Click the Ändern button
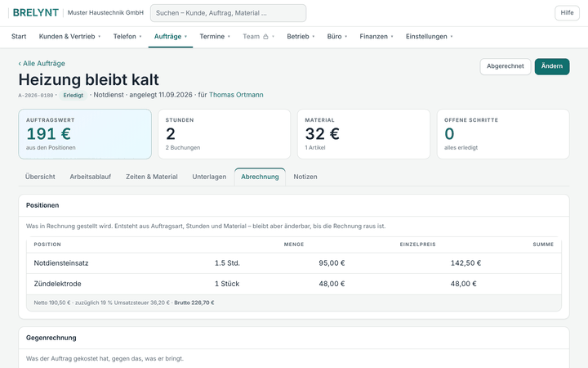The width and height of the screenshot is (588, 368). point(551,66)
